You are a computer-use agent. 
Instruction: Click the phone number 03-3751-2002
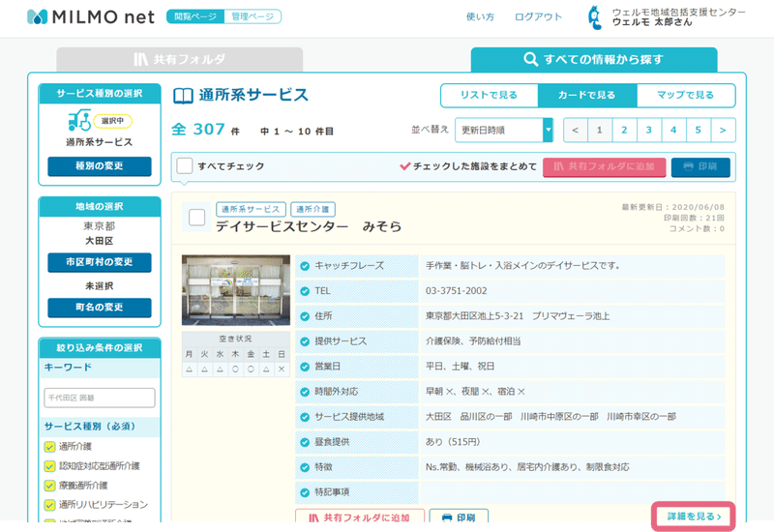tap(456, 291)
